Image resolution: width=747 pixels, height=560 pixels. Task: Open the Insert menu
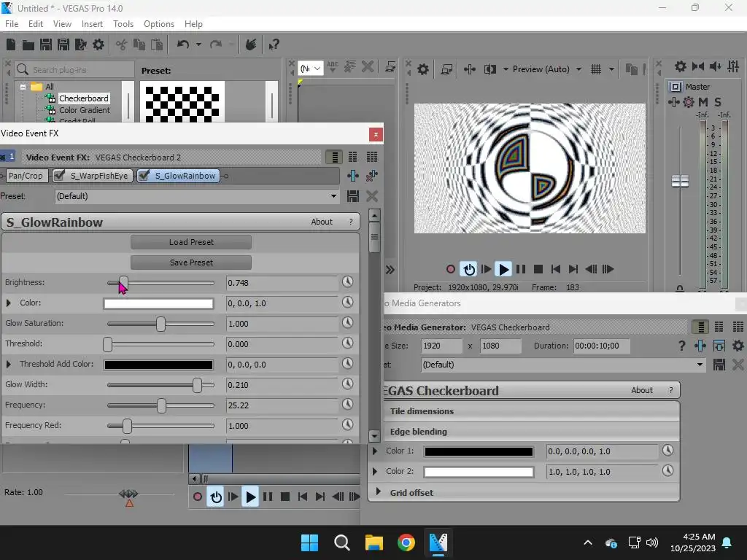click(x=92, y=24)
